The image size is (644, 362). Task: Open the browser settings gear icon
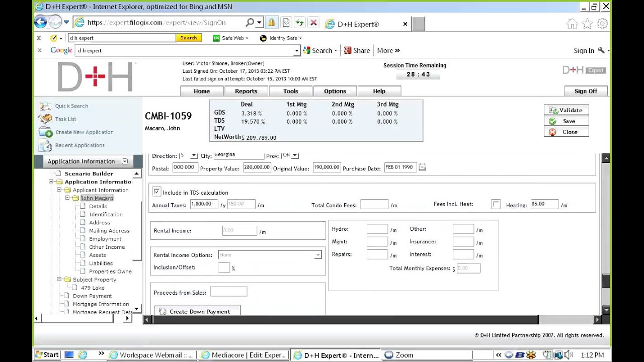[602, 24]
